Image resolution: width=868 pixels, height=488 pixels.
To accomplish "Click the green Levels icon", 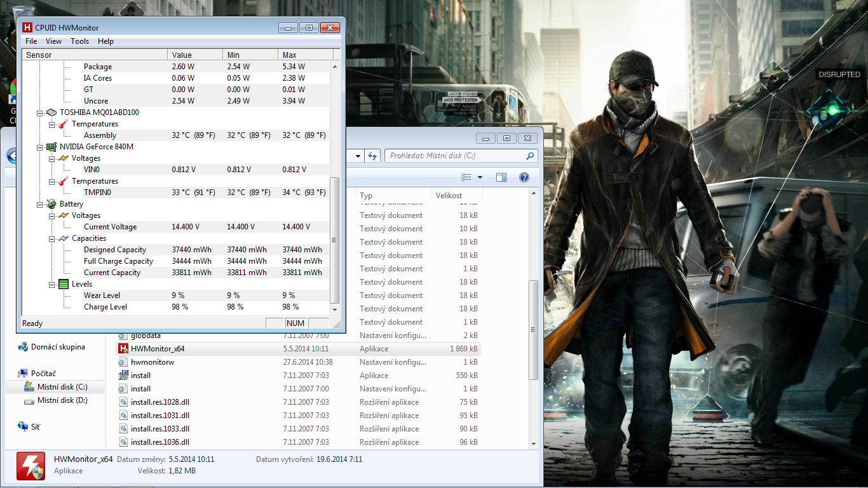I will (63, 284).
